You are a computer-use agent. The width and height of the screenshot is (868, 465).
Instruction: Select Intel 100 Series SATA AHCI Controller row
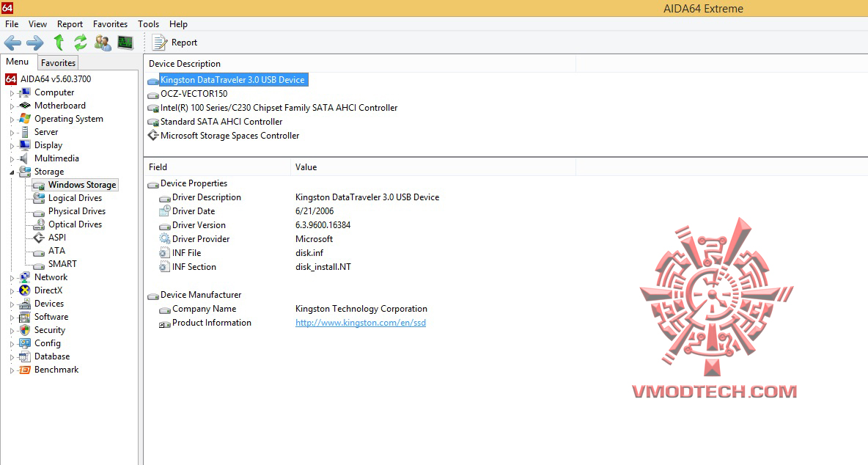point(279,108)
